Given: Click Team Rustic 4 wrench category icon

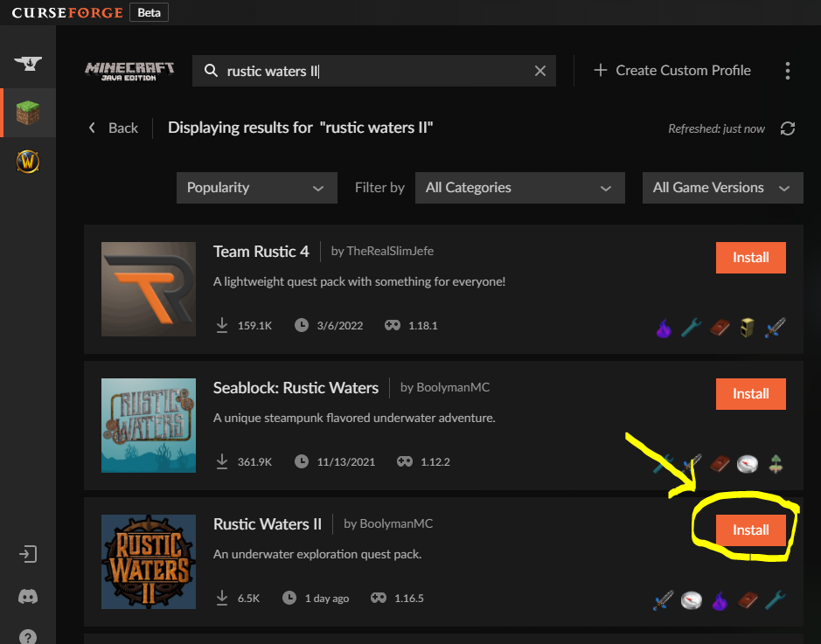Looking at the screenshot, I should (x=692, y=328).
